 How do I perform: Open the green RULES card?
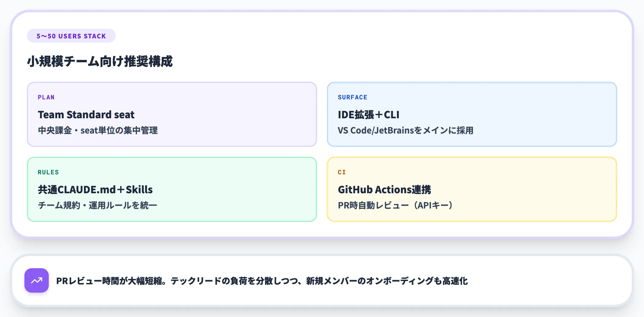pyautogui.click(x=172, y=189)
